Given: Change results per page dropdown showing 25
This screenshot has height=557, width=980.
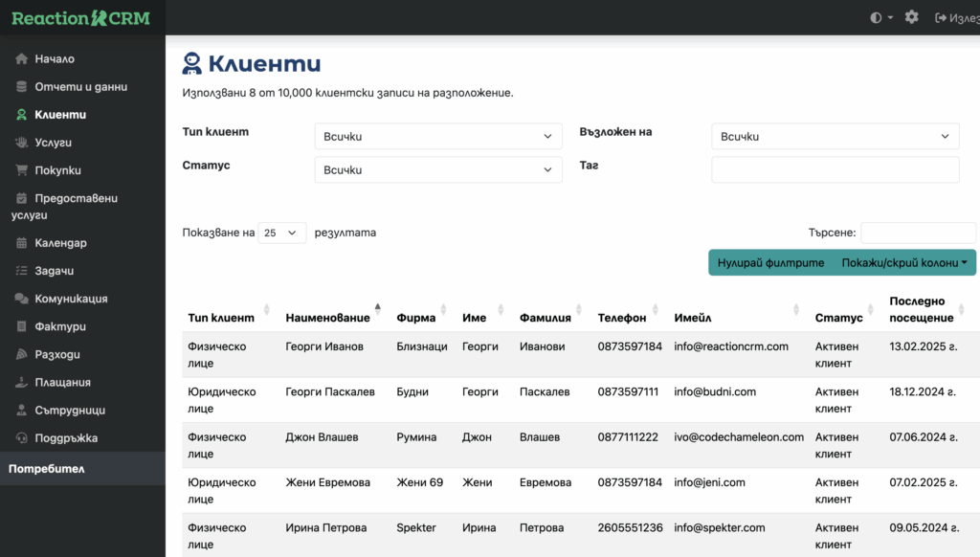Looking at the screenshot, I should click(282, 233).
